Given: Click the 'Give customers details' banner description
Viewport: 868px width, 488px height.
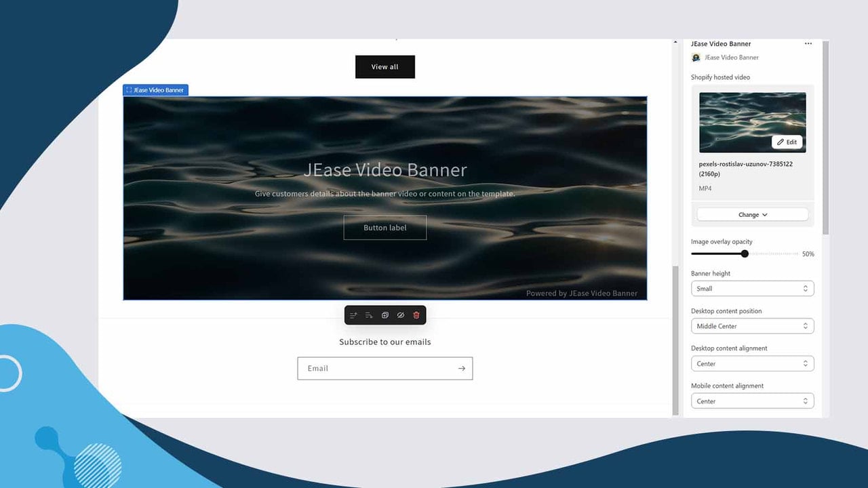Looking at the screenshot, I should point(385,194).
